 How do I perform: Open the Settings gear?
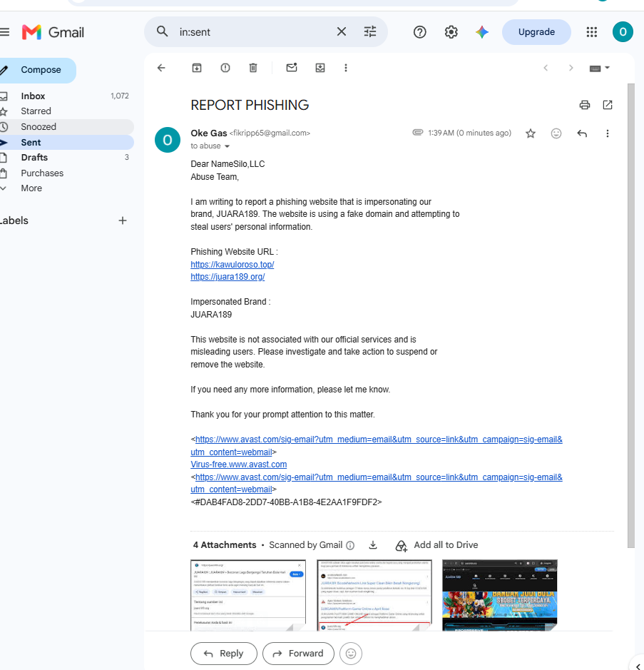pyautogui.click(x=451, y=32)
